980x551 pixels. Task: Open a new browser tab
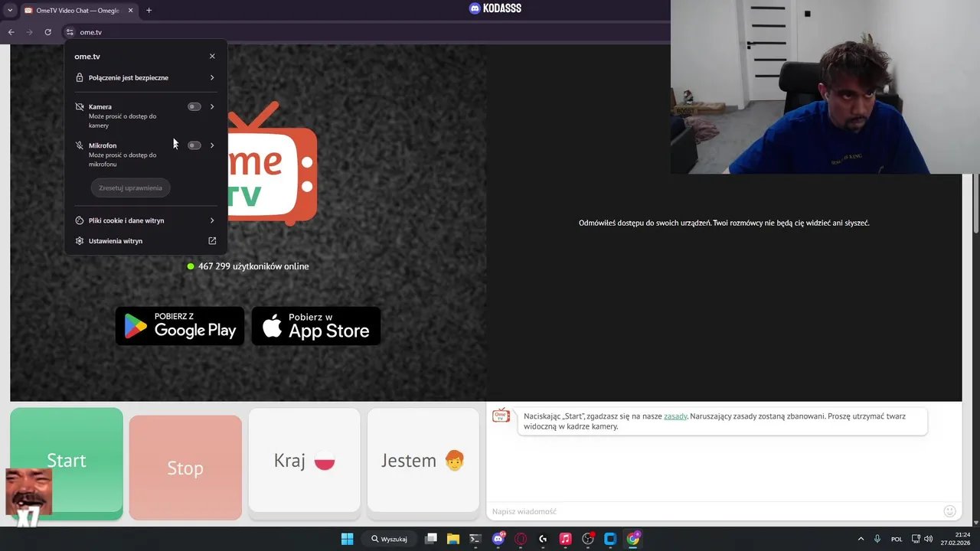click(149, 11)
